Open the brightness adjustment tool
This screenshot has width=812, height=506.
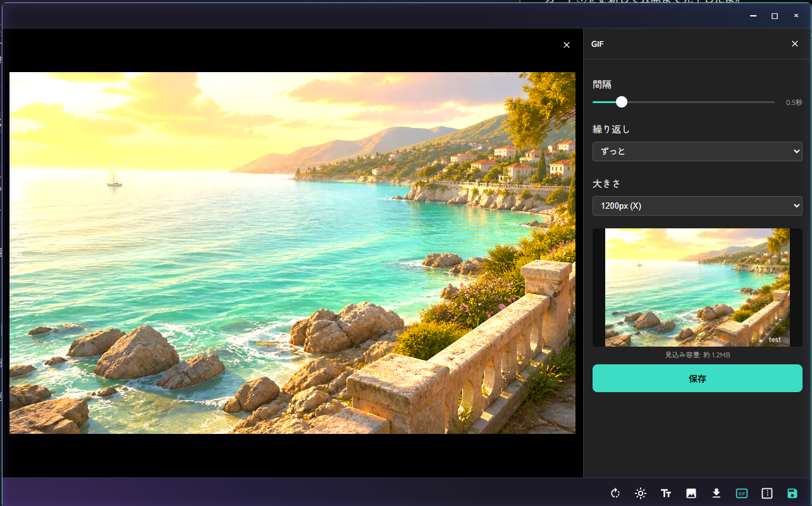[641, 493]
